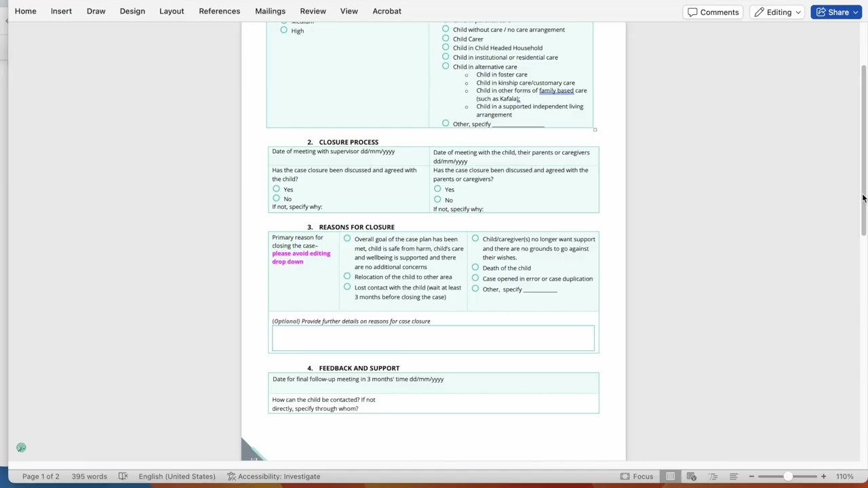
Task: Open the Acrobat tab
Action: 387,11
